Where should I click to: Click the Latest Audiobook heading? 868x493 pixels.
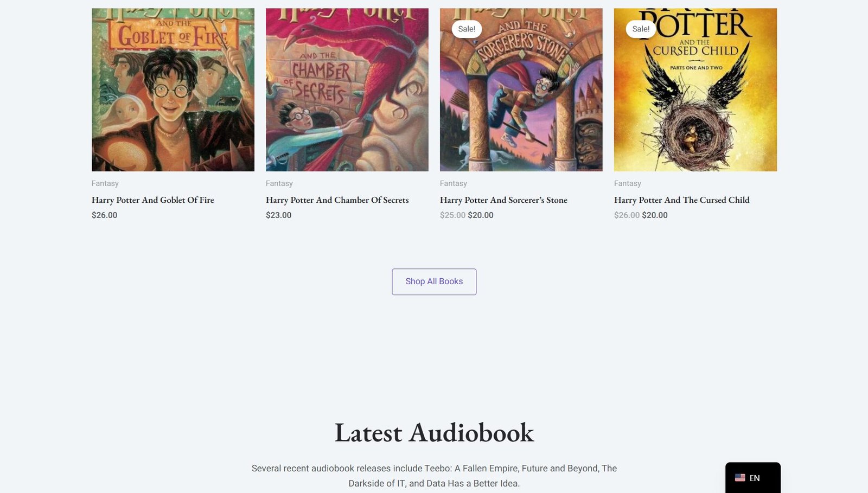click(434, 433)
